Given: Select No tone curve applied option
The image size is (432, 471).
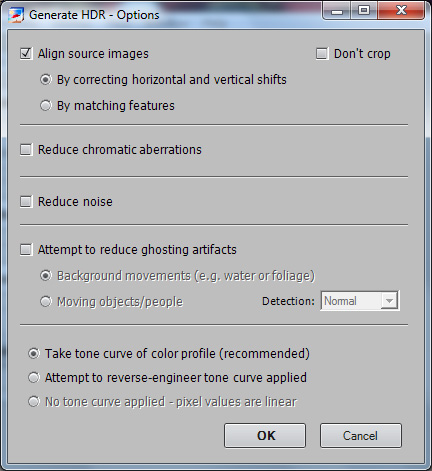Looking at the screenshot, I should [33, 402].
